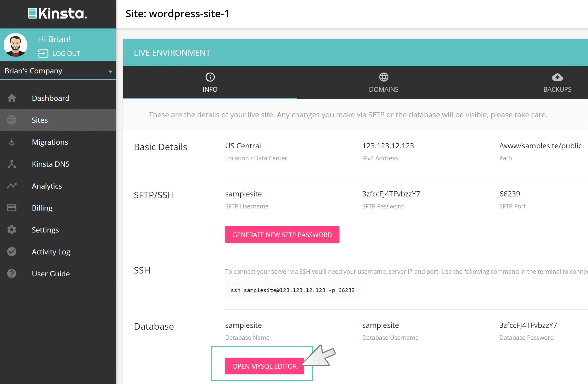588x384 pixels.
Task: Click the SFTP port 66239
Action: coord(509,194)
